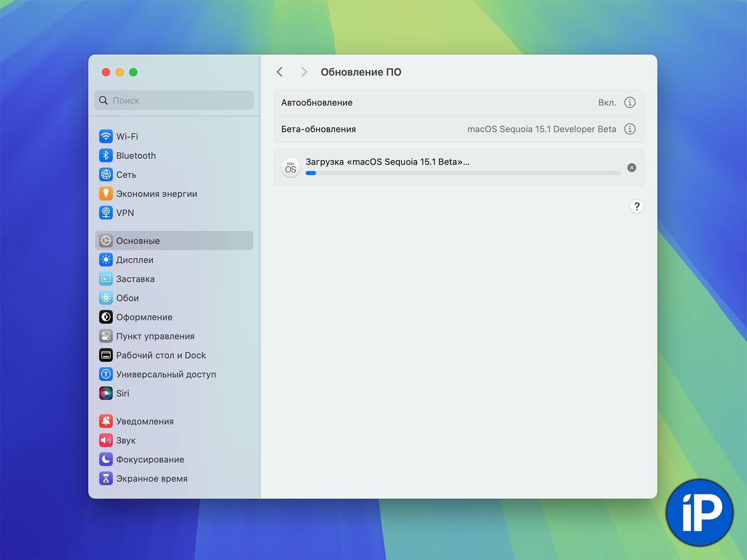The height and width of the screenshot is (560, 747).
Task: Click the download progress bar
Action: coord(463,173)
